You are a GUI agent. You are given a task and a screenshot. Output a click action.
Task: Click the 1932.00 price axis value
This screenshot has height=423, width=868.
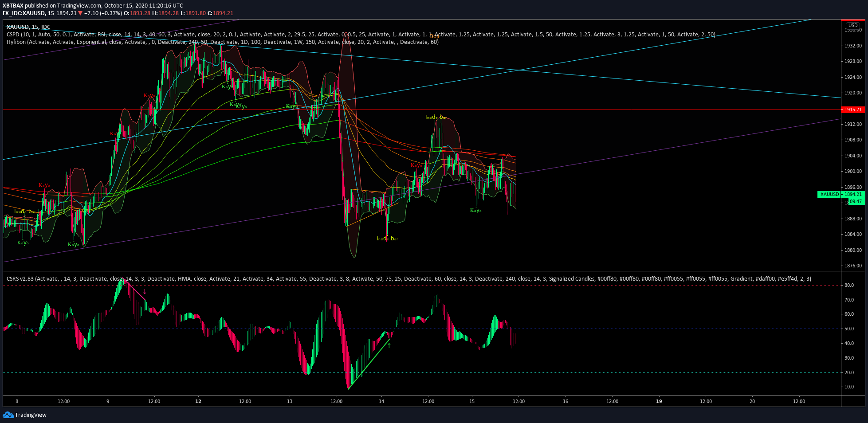coord(853,46)
